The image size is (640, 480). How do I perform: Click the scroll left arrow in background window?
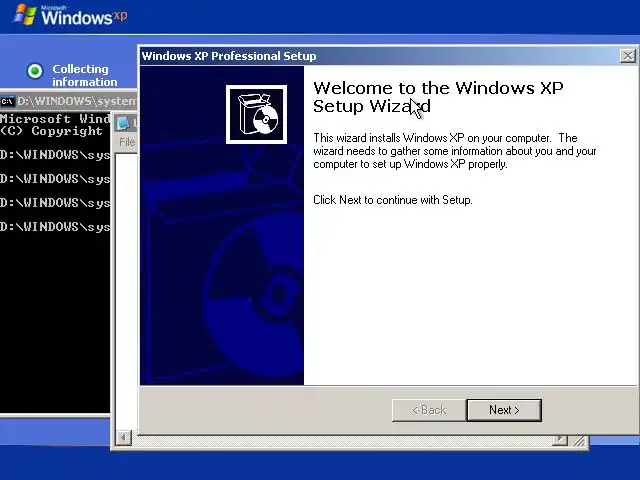[x=123, y=438]
